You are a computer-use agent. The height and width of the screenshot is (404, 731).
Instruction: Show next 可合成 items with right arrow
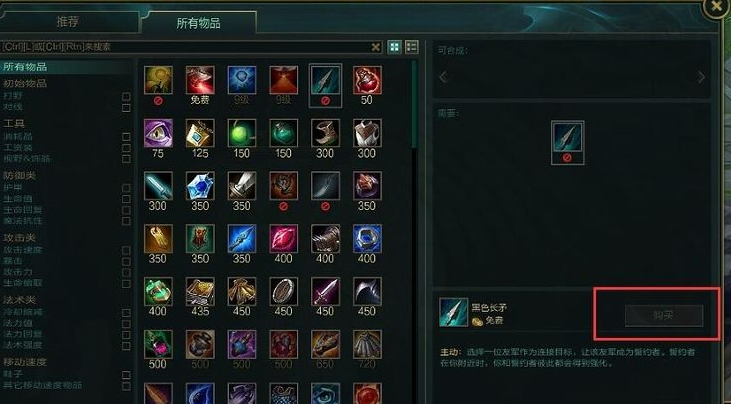[701, 77]
